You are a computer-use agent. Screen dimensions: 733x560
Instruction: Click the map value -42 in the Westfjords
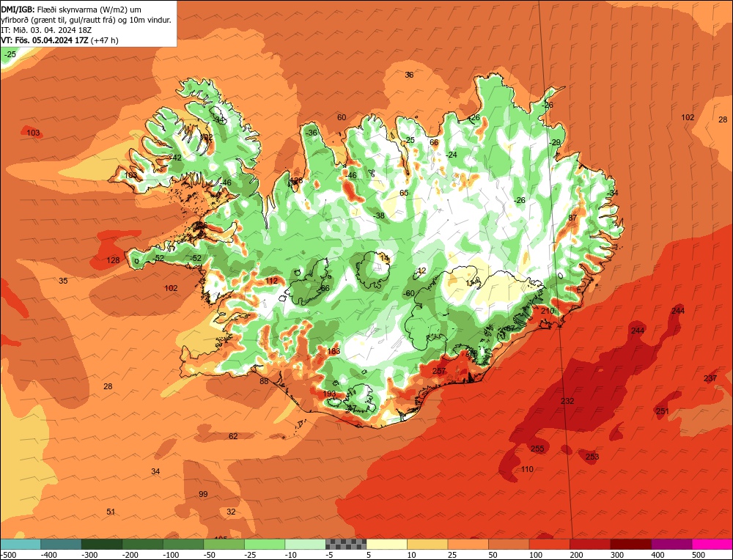[x=176, y=158]
